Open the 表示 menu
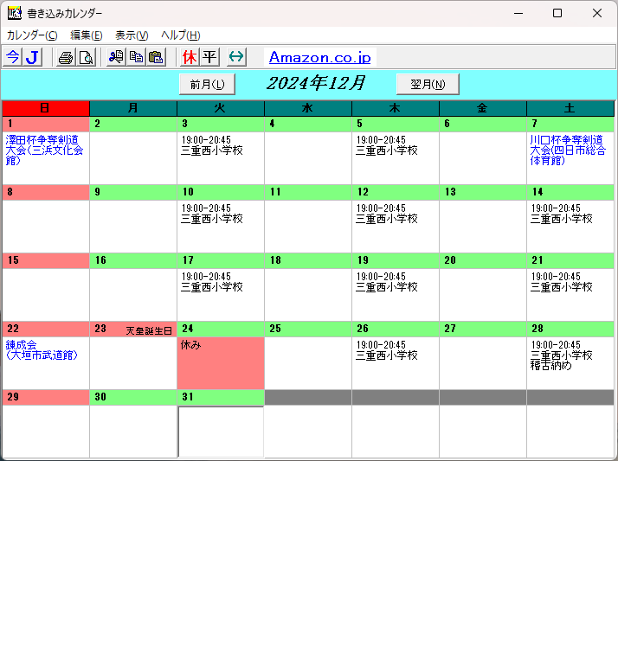Viewport: 618px width, 672px height. coord(132,35)
